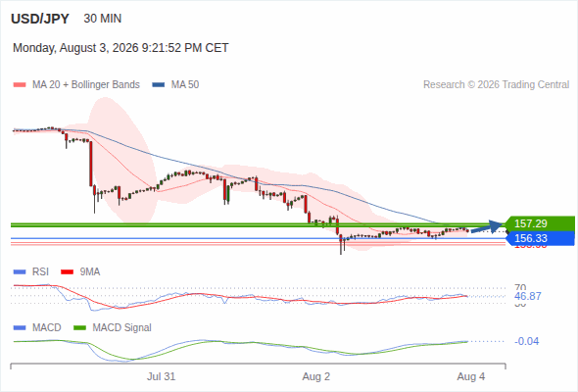Click the USD/JPY pair title
This screenshot has height=392, width=578.
40,19
